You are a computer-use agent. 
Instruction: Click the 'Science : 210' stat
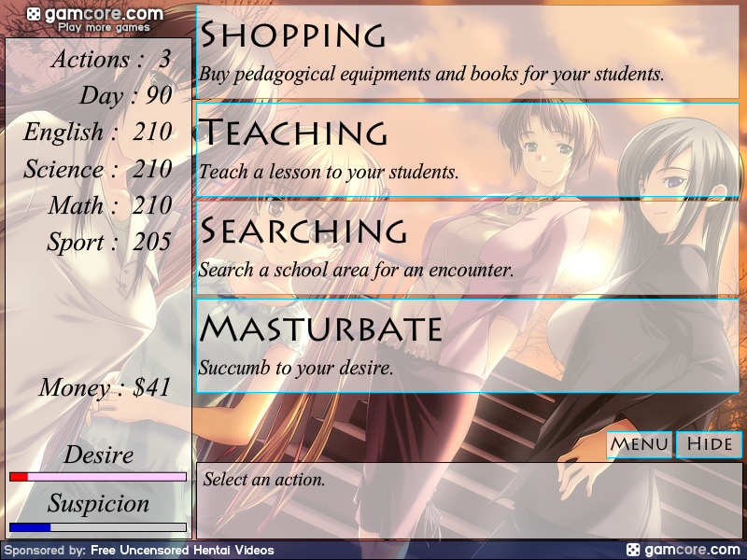coord(98,169)
